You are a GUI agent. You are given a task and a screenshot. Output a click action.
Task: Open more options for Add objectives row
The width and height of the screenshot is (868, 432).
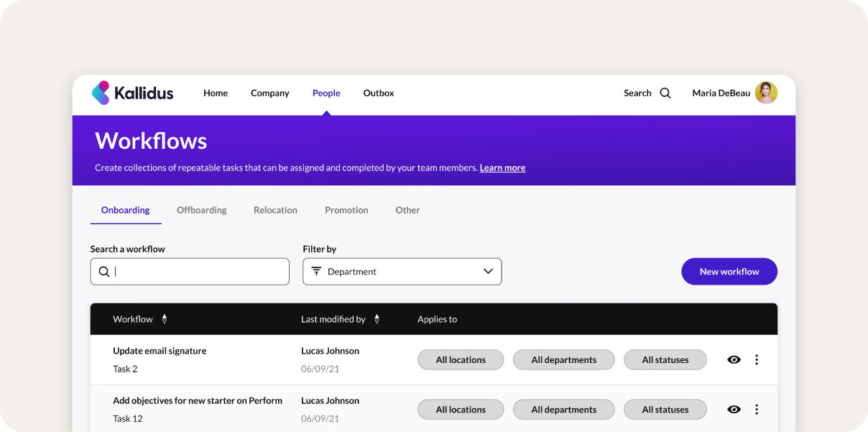(x=757, y=409)
